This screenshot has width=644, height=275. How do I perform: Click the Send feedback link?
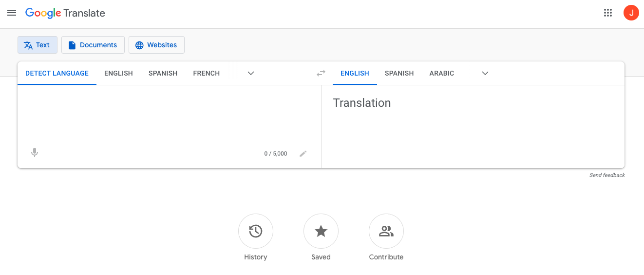click(x=607, y=175)
